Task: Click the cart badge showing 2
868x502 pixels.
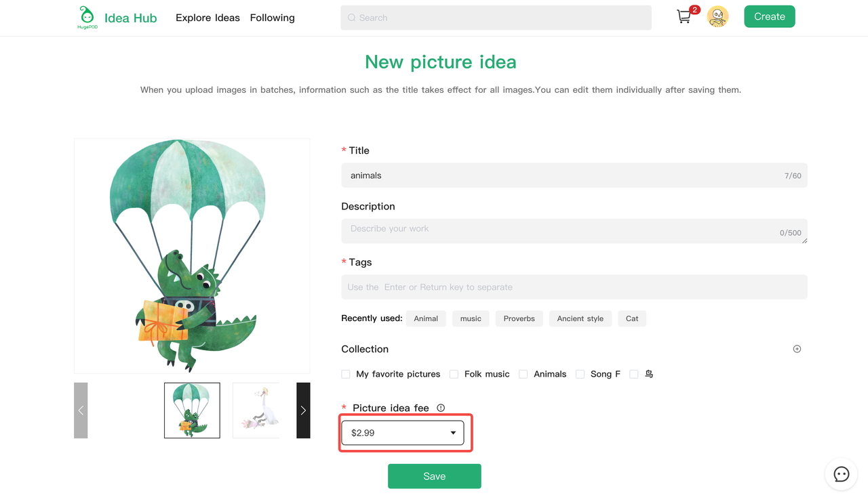Action: tap(694, 9)
